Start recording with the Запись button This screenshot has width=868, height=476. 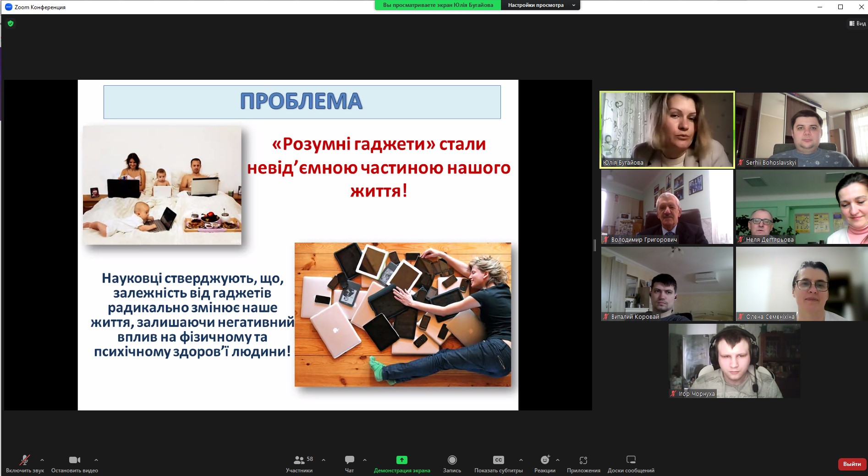coord(452,463)
